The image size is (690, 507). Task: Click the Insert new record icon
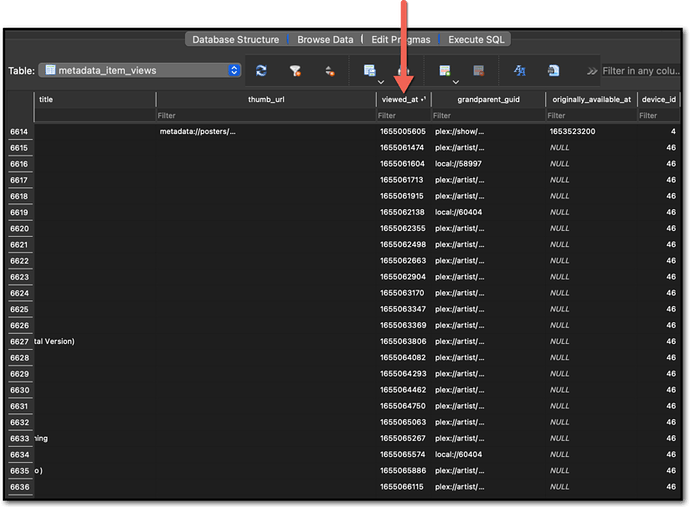445,70
